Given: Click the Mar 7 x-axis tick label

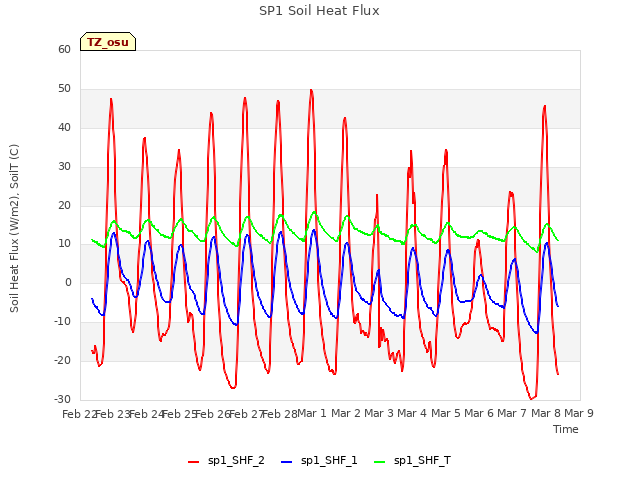Looking at the screenshot, I should tap(512, 413).
